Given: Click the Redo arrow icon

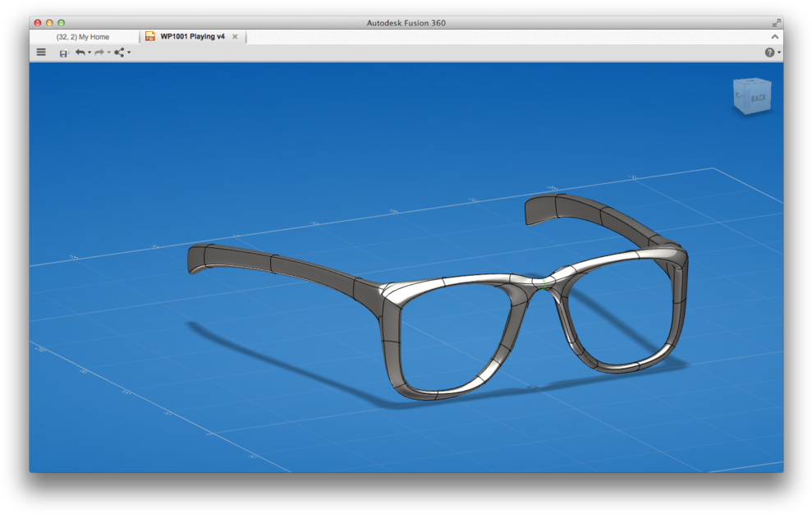Looking at the screenshot, I should coord(99,53).
